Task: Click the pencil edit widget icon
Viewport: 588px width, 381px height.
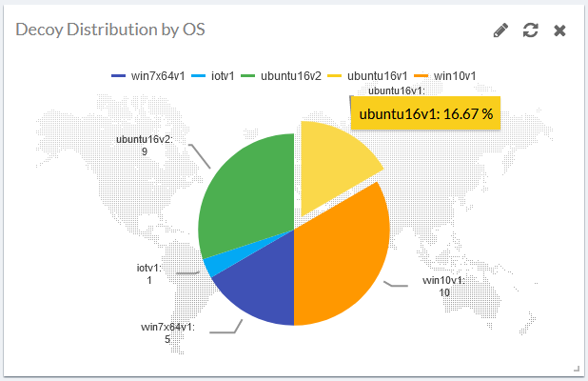Action: (500, 30)
